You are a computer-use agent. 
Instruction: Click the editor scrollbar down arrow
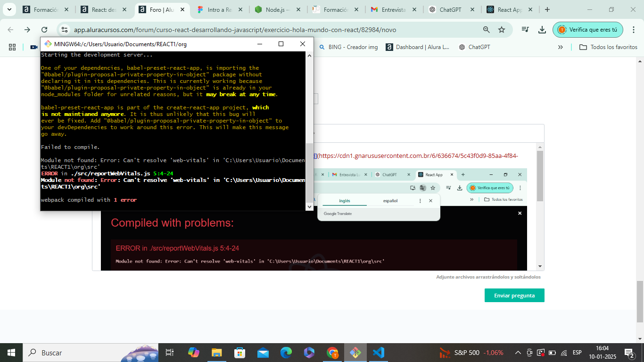540,266
